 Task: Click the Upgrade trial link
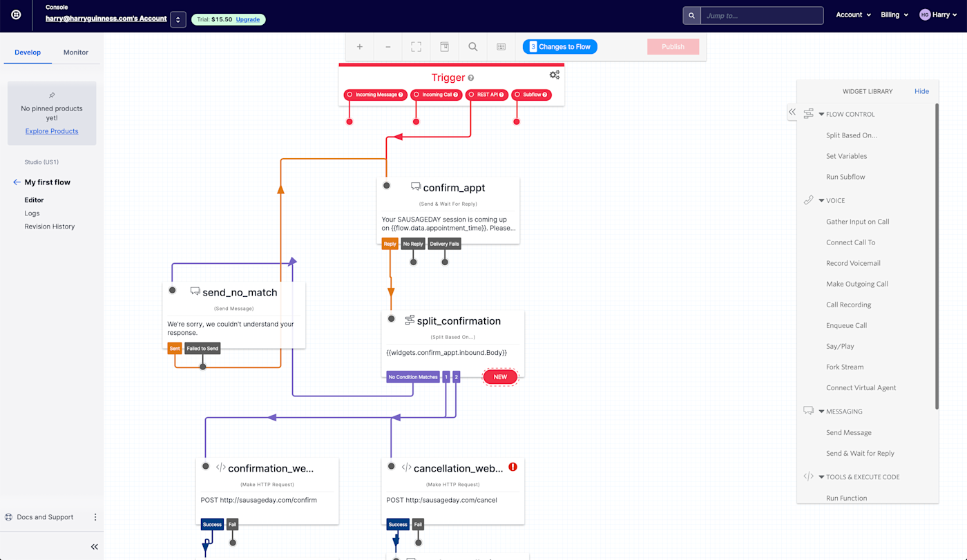pos(248,19)
